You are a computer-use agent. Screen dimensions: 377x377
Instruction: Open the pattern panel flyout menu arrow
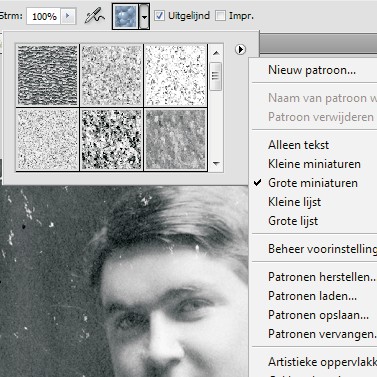(240, 50)
